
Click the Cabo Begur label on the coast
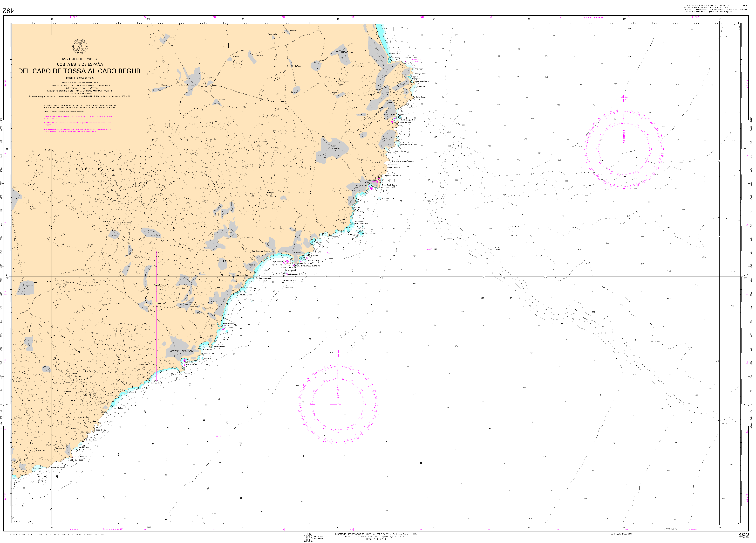coord(421,97)
